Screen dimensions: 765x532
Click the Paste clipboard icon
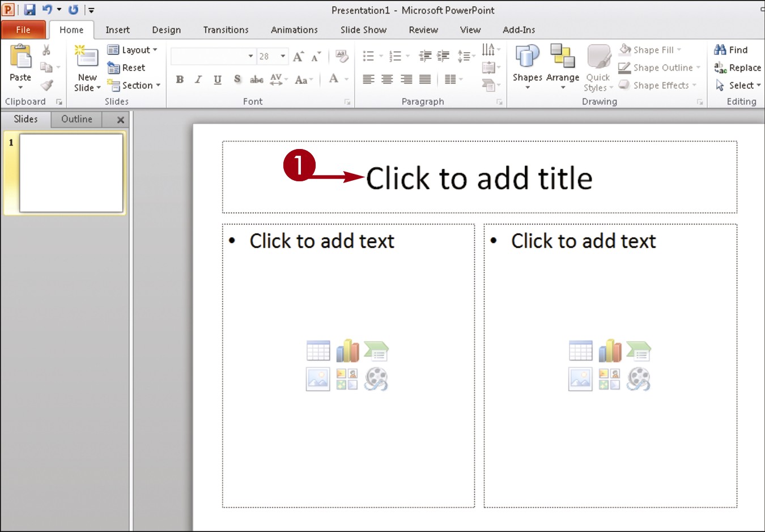point(20,57)
